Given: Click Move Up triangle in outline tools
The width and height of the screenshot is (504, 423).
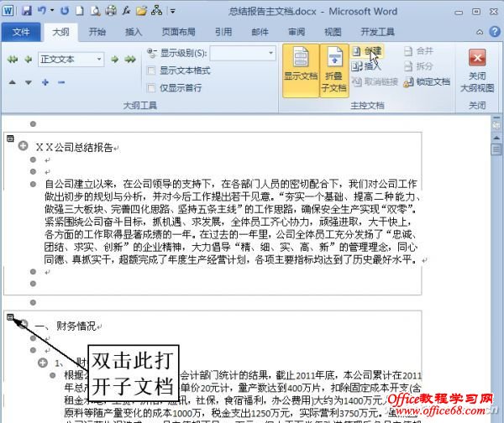Looking at the screenshot, I should click(13, 82).
